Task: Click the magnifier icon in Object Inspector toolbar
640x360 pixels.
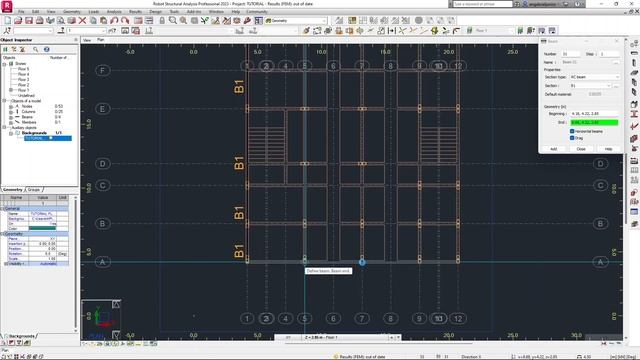Action: click(36, 49)
